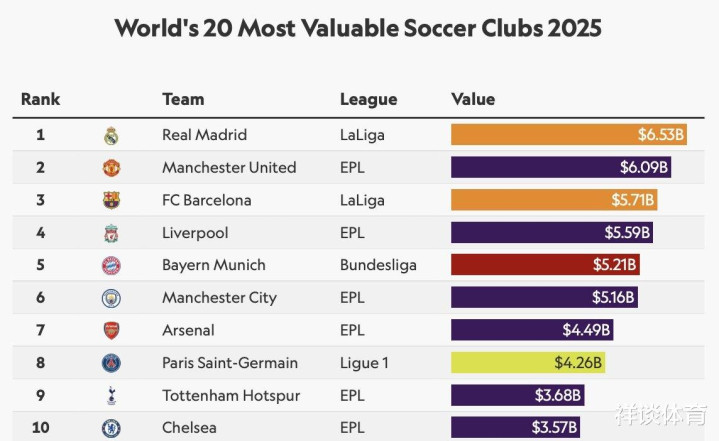Click the Manchester City crest
Screen dimensions: 719x441
111,298
